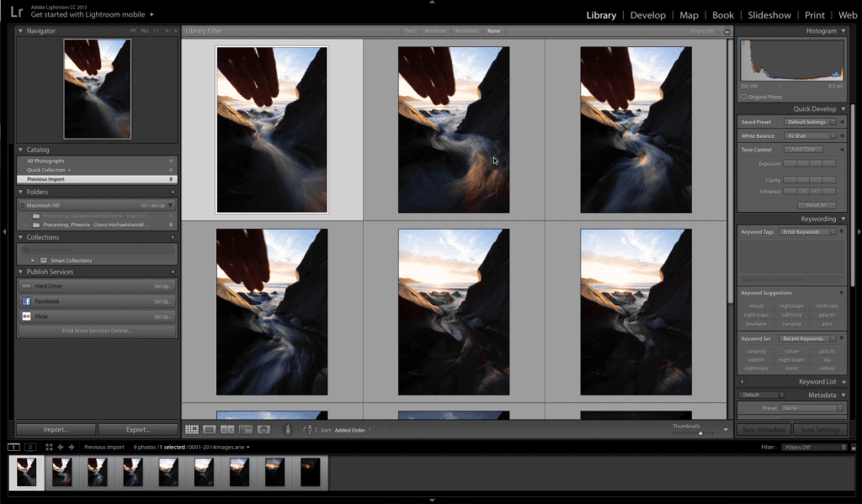Toggle the Library Filter lock icon
Viewport: 862px width, 504px height.
pos(726,31)
